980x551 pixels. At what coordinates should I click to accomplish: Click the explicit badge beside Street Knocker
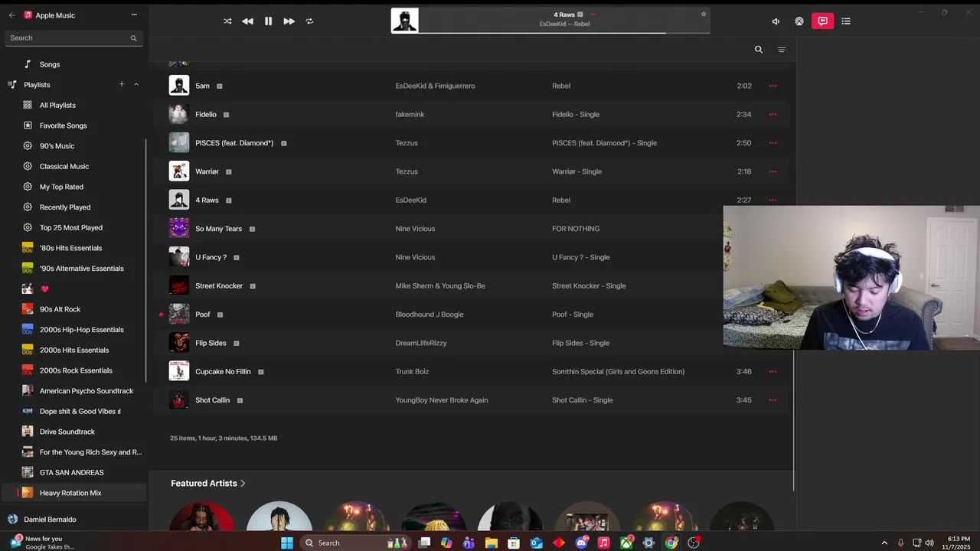[x=253, y=286]
